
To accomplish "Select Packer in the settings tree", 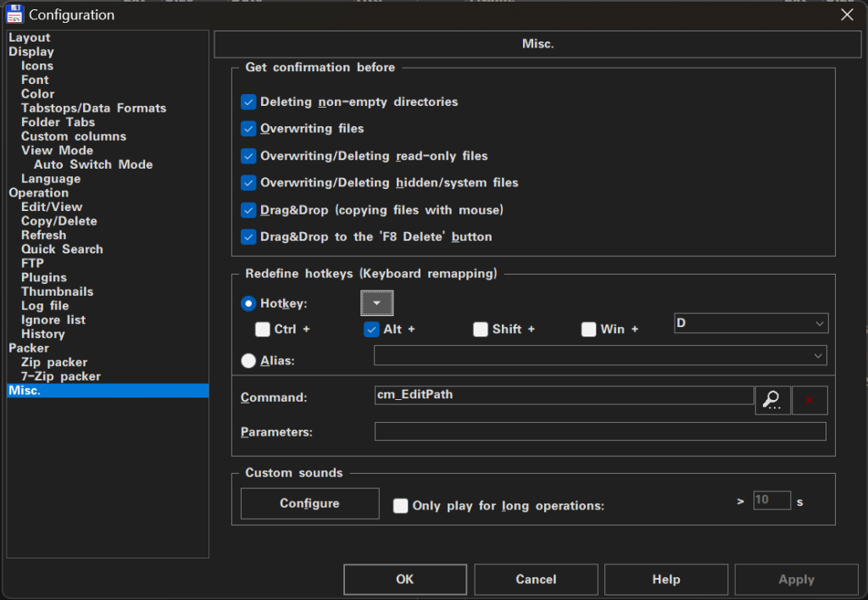I will [29, 348].
